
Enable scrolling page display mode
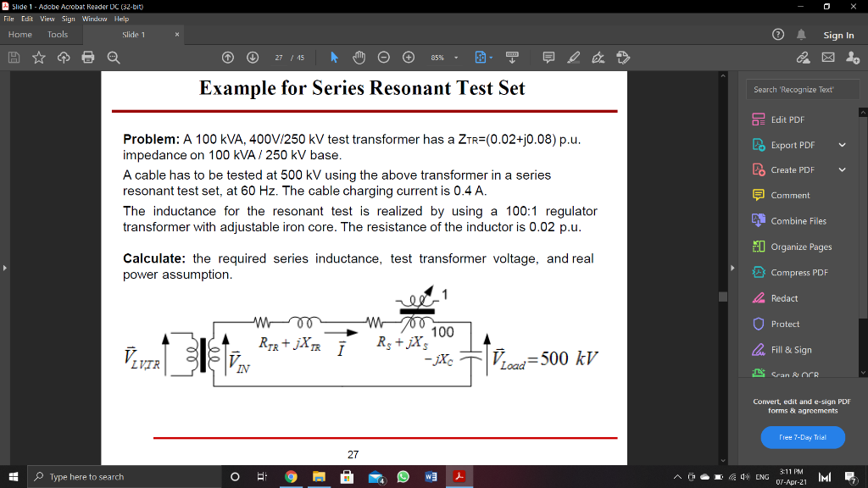tap(512, 58)
